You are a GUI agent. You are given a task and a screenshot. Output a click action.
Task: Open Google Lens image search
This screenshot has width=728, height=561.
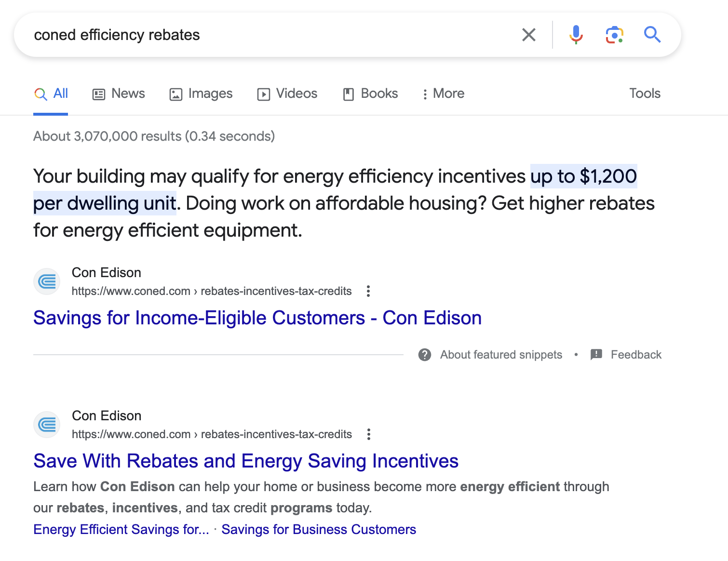[x=614, y=35]
